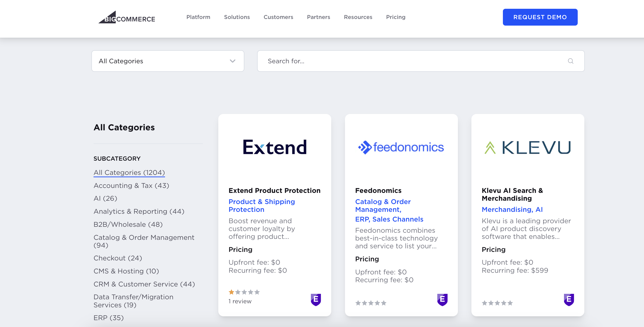
Task: Filter by Accounting & Tax (43)
Action: click(131, 186)
